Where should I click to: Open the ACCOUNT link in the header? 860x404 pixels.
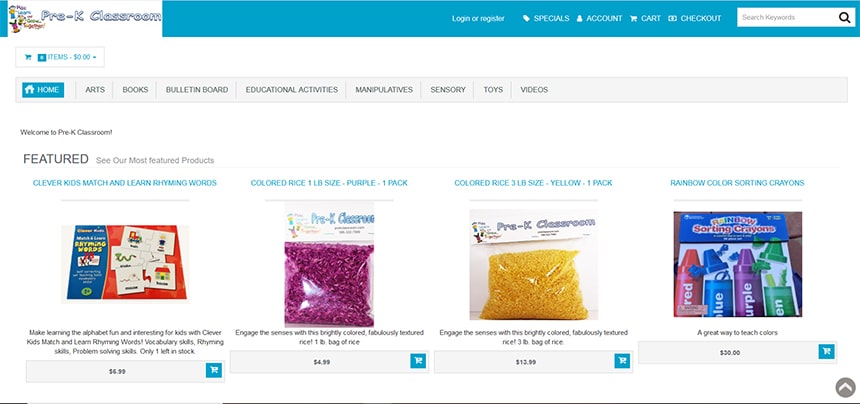click(x=599, y=19)
